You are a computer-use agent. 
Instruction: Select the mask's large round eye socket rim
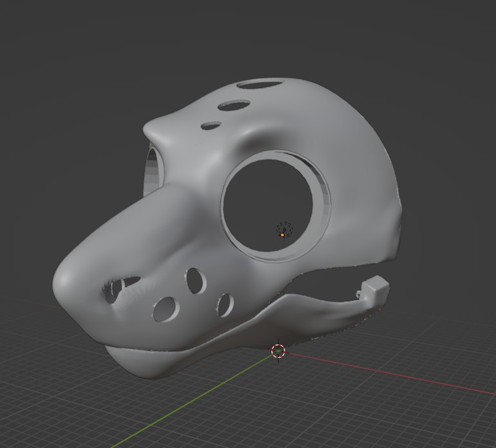[320, 219]
